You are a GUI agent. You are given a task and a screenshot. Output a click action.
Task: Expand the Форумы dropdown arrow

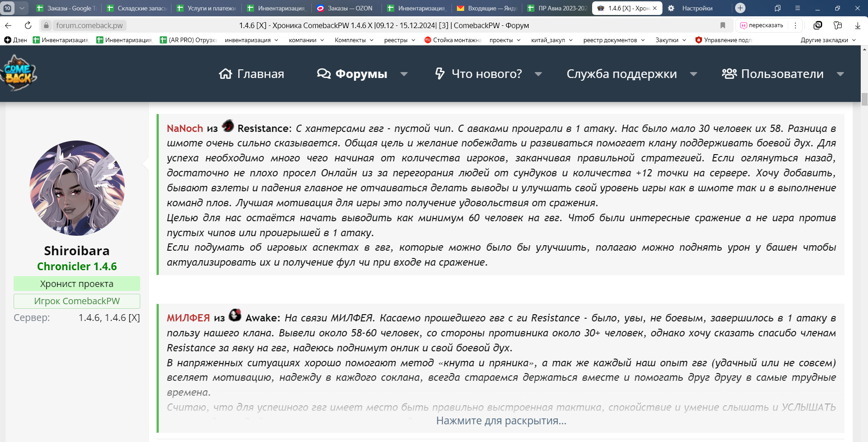(404, 74)
